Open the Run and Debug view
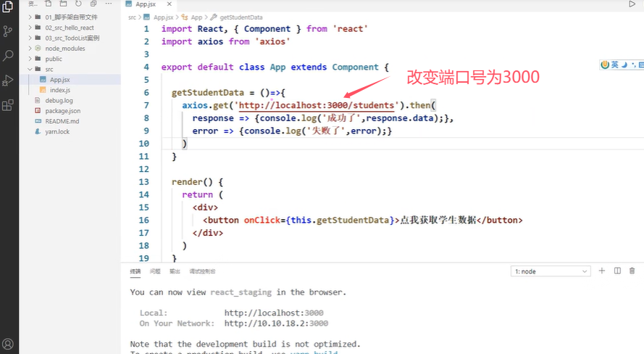 7,81
